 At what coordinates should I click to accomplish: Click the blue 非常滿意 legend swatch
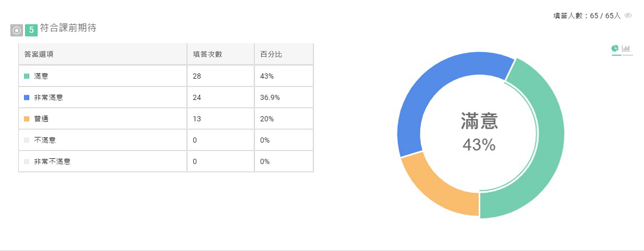point(27,97)
